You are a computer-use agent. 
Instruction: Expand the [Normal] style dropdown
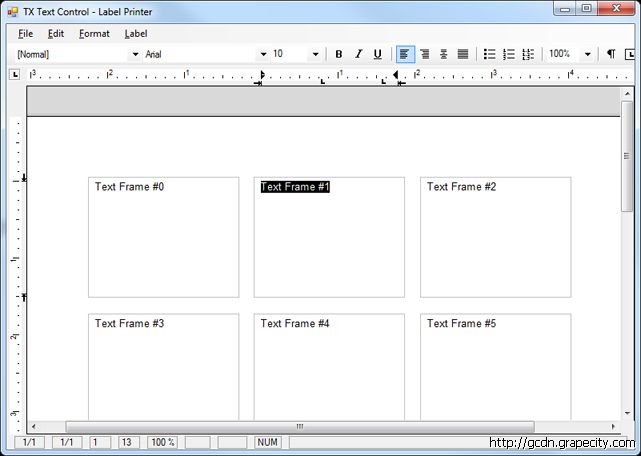point(135,54)
